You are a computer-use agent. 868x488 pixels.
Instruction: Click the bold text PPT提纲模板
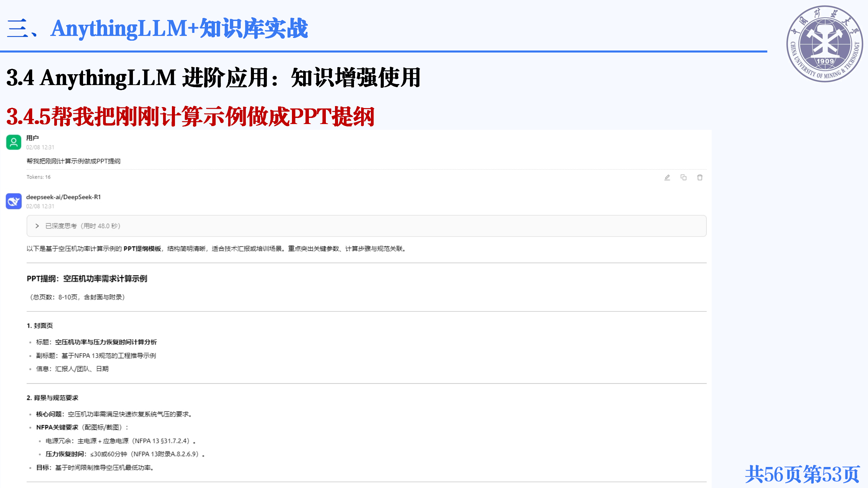click(x=142, y=249)
